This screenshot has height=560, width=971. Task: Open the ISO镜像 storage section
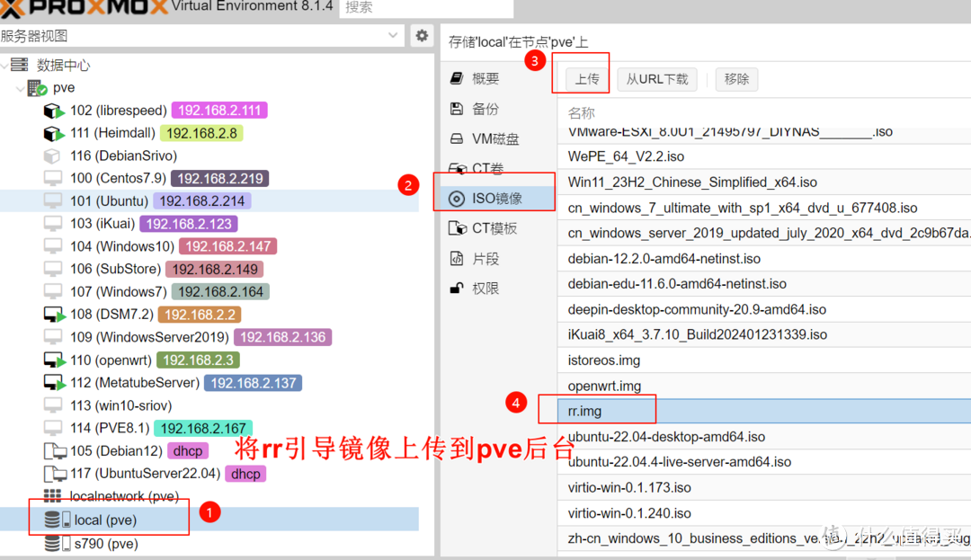[x=495, y=198]
